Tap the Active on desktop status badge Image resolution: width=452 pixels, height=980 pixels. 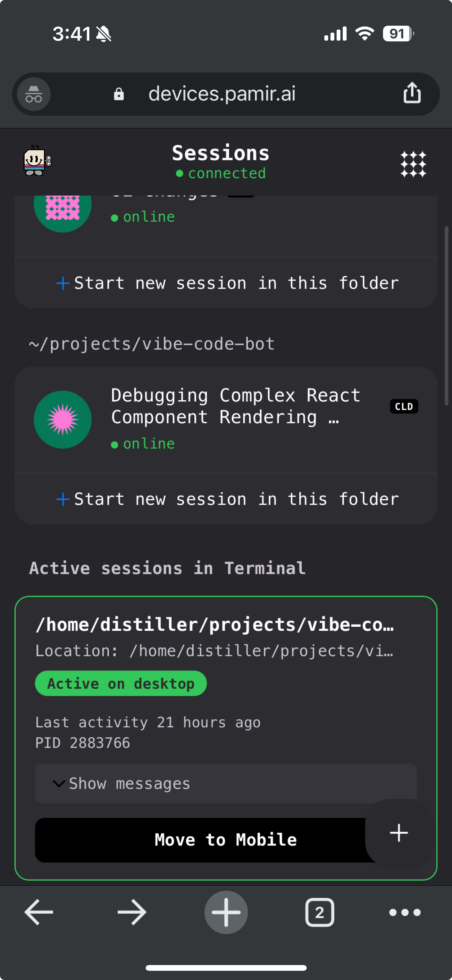tap(121, 683)
